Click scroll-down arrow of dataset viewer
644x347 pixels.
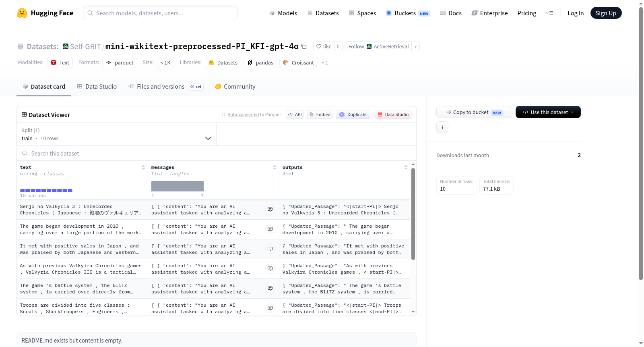(413, 312)
